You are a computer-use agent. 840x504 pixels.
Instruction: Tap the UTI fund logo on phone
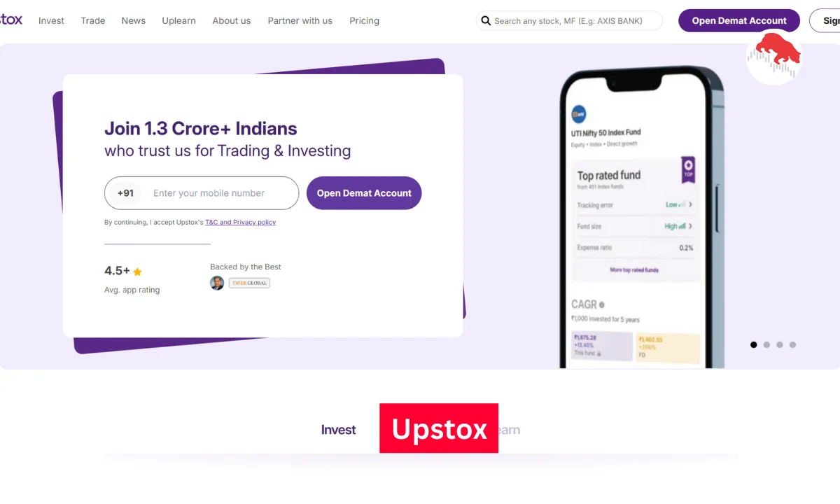click(579, 113)
